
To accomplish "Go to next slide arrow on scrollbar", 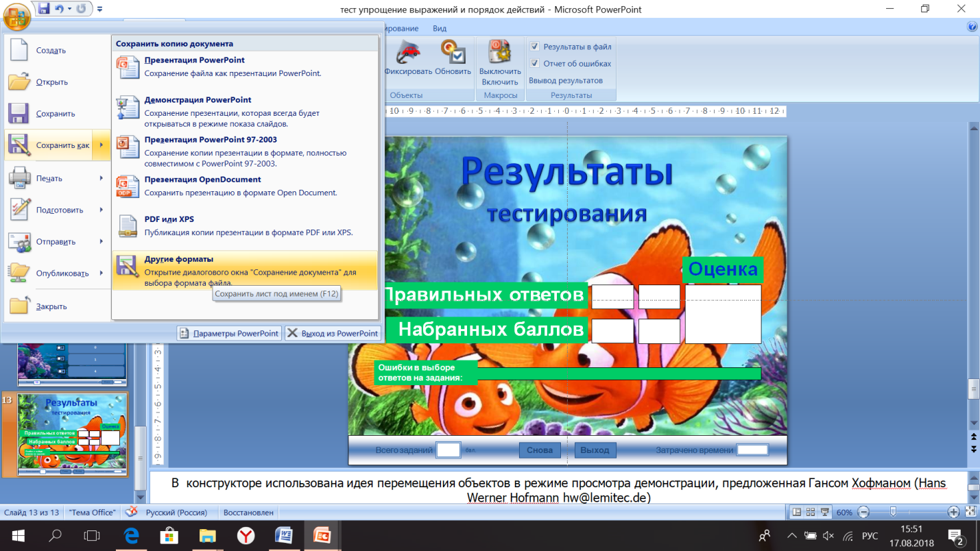I will [973, 449].
